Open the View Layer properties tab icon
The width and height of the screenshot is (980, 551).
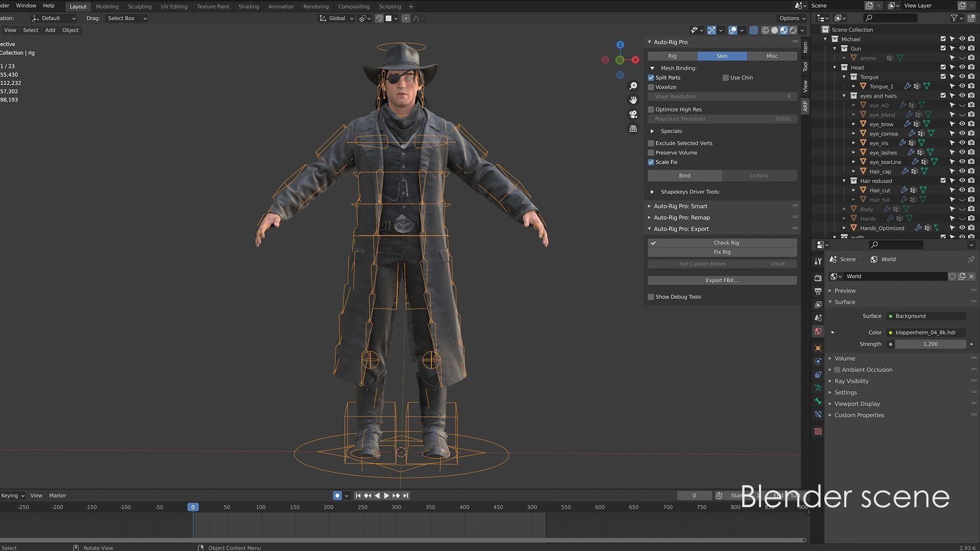point(818,305)
